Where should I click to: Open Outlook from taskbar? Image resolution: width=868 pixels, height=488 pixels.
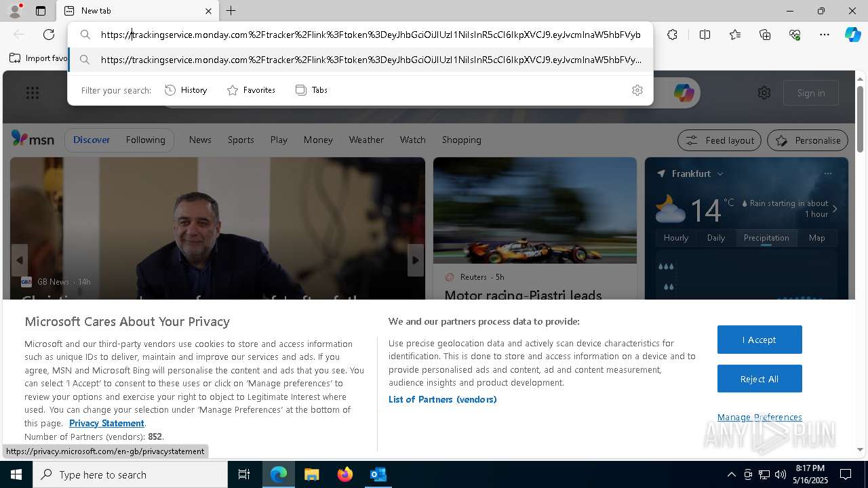pyautogui.click(x=378, y=474)
